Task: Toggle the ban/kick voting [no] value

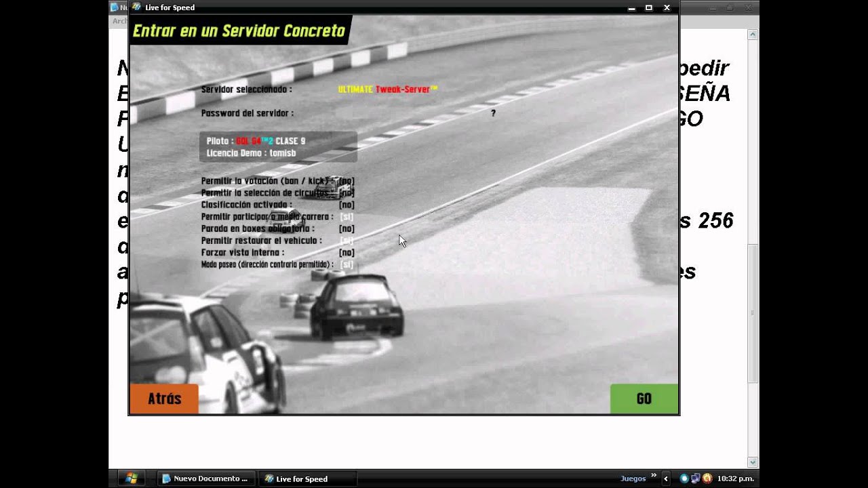Action: [347, 181]
